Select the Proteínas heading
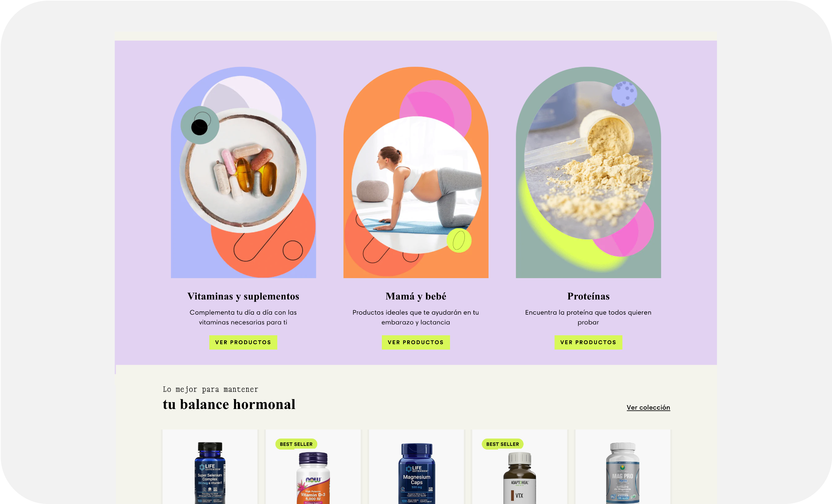 coord(588,296)
